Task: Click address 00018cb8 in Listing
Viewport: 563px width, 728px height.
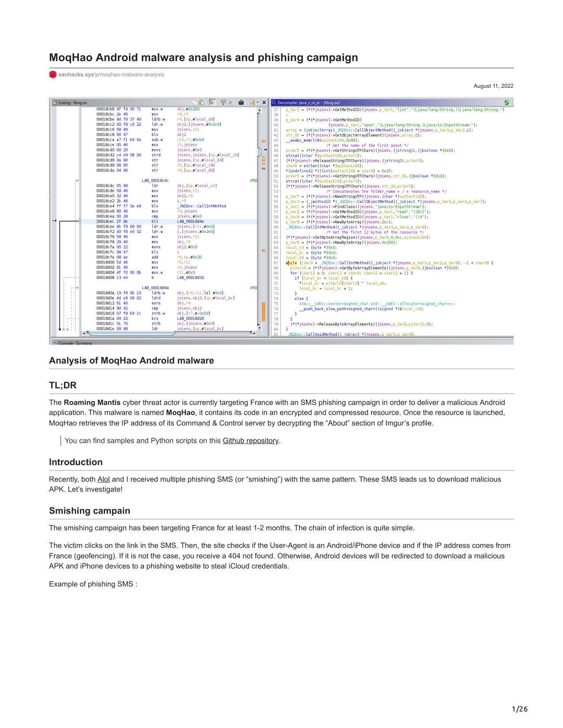Action: [105, 109]
